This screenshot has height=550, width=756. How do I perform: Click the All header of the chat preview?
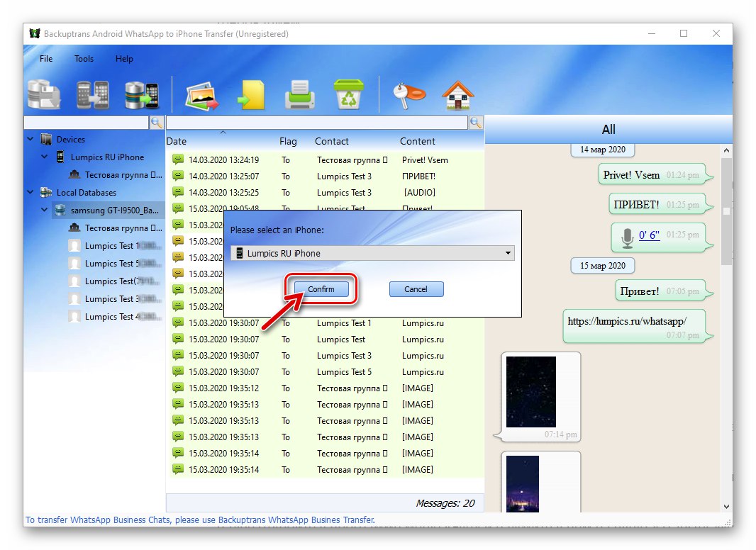tap(608, 129)
